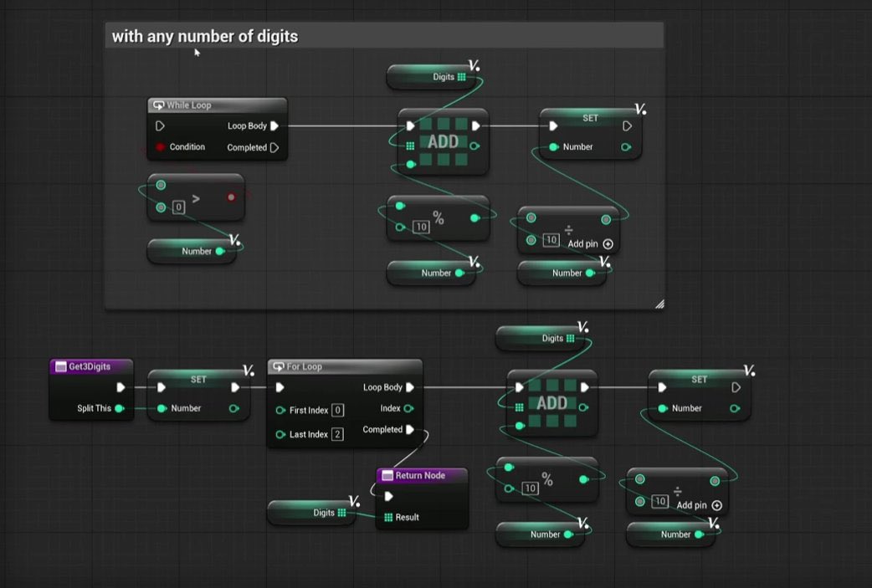This screenshot has height=588, width=872.
Task: Click the Result array pin on Return Node
Action: point(388,518)
